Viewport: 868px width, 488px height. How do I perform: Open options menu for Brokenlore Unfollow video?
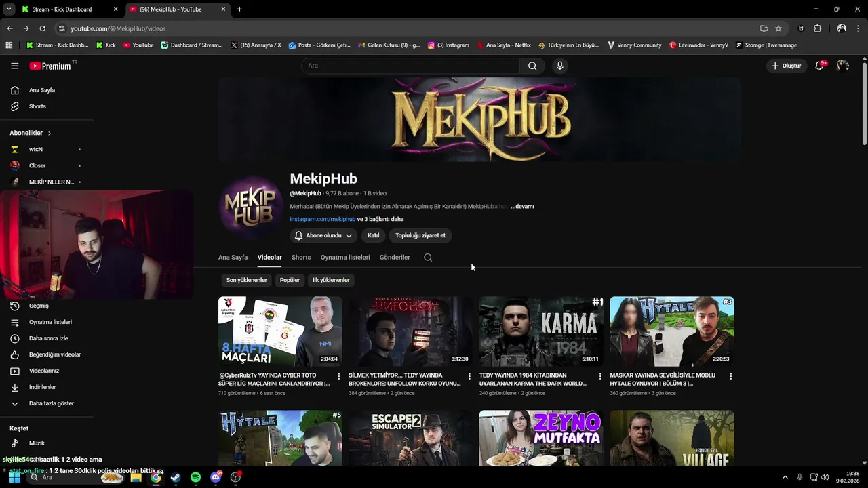469,376
